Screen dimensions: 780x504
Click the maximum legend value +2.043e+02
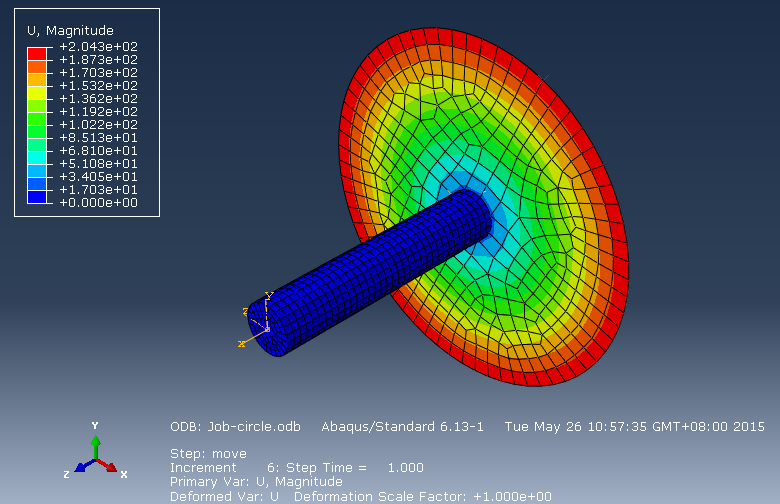click(98, 47)
